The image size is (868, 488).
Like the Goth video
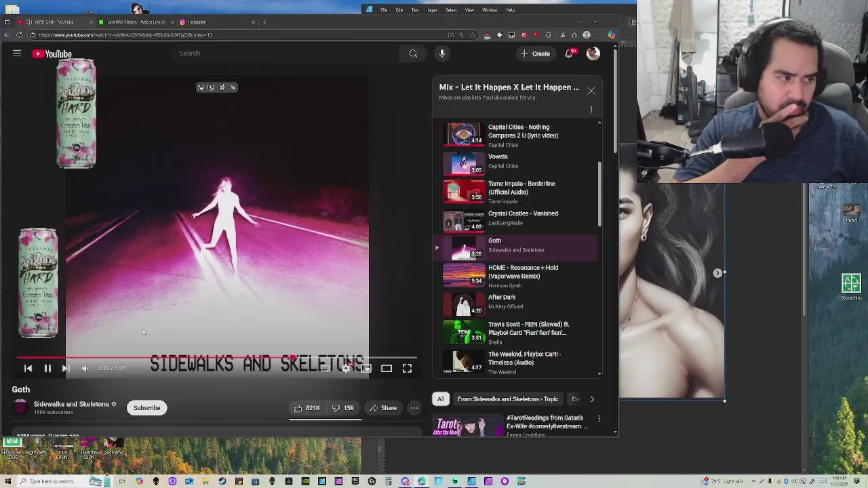click(307, 408)
